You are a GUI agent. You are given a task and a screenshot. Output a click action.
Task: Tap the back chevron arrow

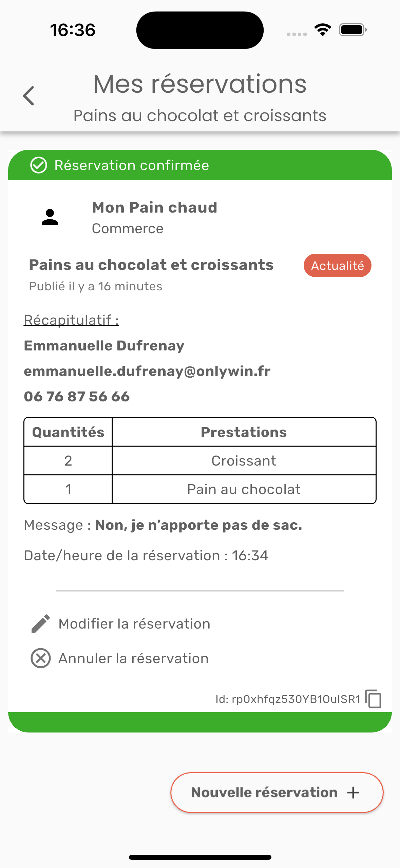(x=29, y=96)
